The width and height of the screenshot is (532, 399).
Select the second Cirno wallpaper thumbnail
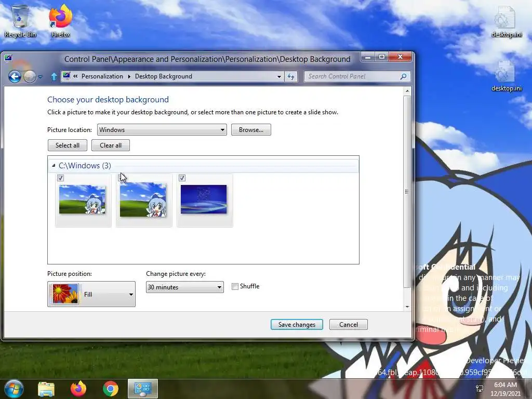coord(143,199)
